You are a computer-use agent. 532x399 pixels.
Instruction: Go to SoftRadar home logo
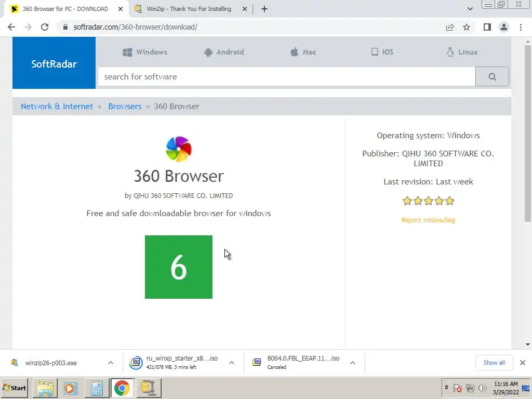[x=54, y=63]
